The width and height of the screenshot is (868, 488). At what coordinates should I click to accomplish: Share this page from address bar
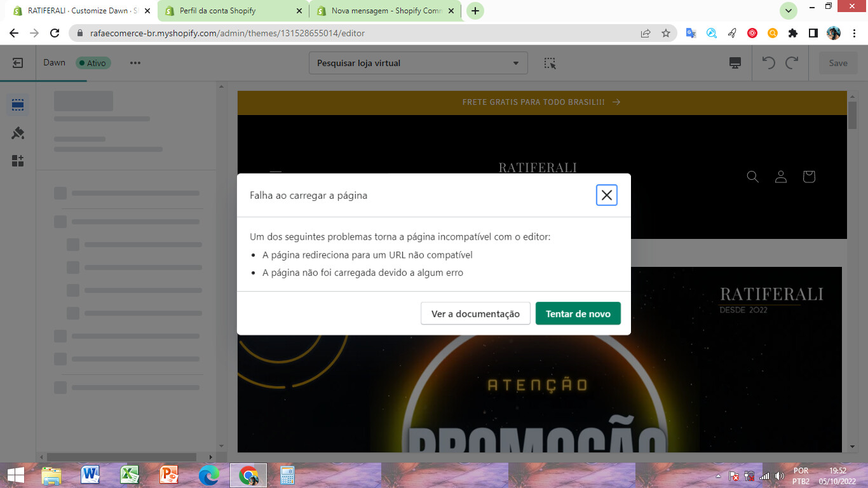click(646, 33)
